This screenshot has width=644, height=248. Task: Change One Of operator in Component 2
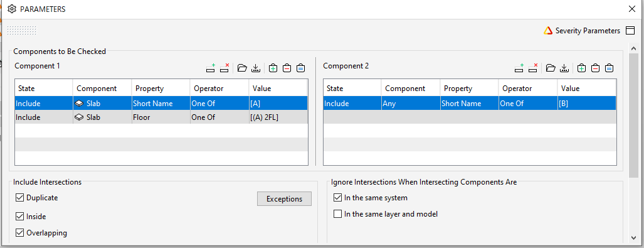(x=528, y=103)
